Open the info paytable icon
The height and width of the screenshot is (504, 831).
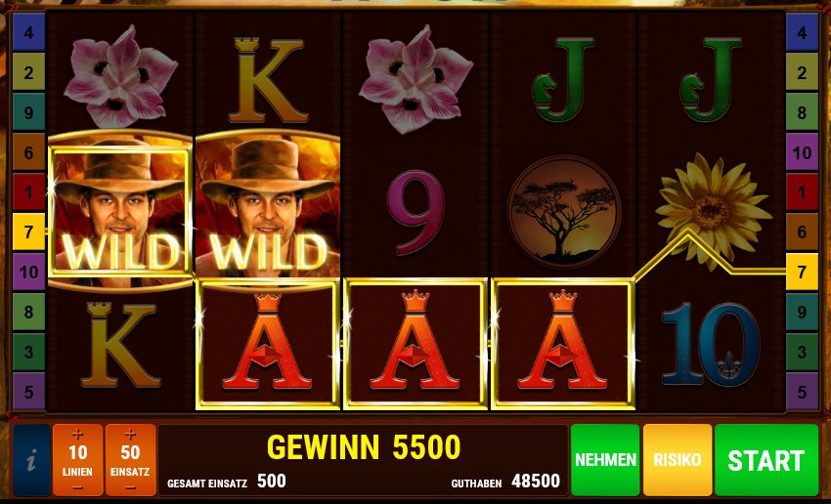(x=31, y=459)
